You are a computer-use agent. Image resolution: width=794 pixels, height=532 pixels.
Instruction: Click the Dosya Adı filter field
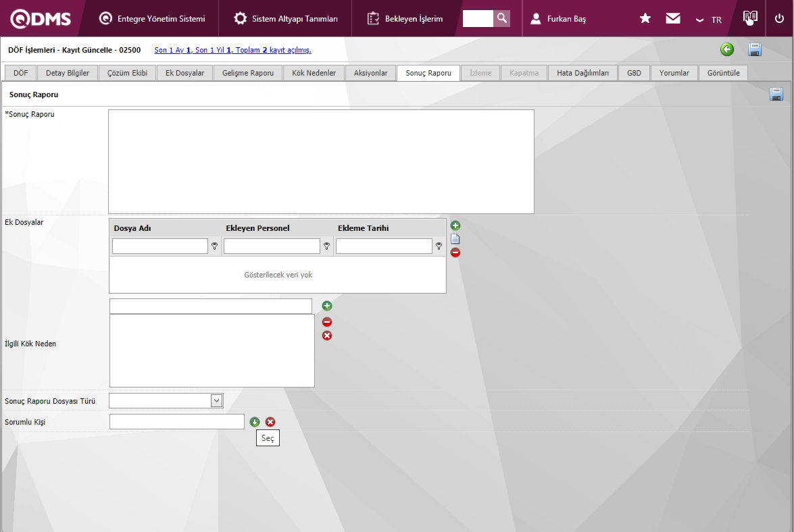pos(160,246)
